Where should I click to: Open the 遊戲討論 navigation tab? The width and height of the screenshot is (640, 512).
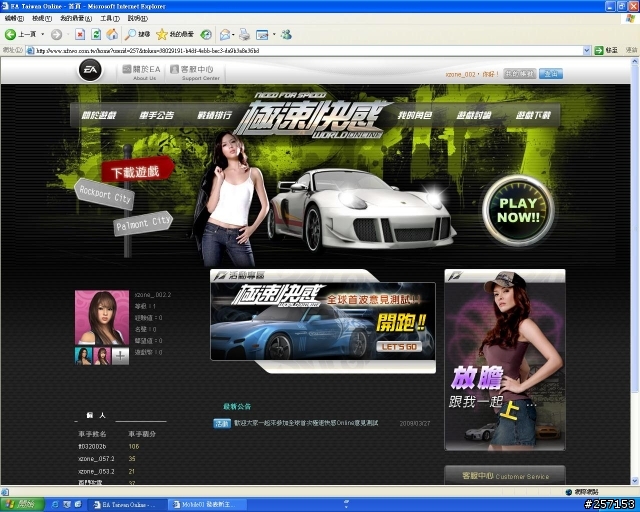[x=473, y=116]
